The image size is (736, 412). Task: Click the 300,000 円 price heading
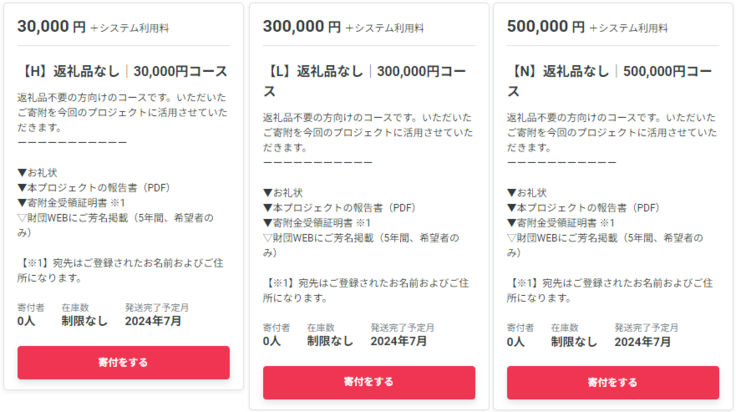click(x=301, y=26)
